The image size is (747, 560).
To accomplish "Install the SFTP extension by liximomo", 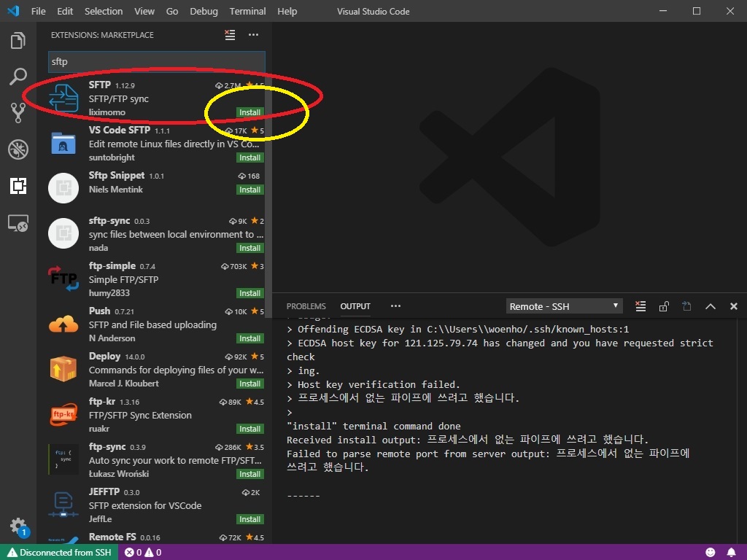I will click(249, 112).
